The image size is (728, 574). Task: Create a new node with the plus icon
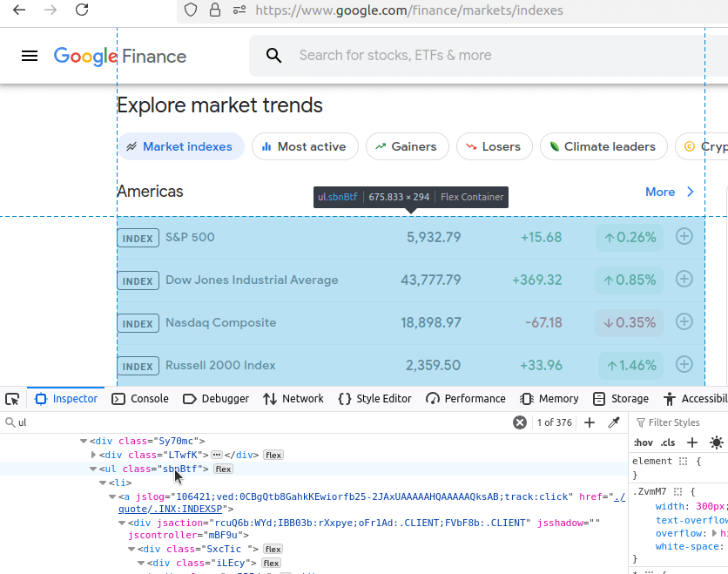590,422
